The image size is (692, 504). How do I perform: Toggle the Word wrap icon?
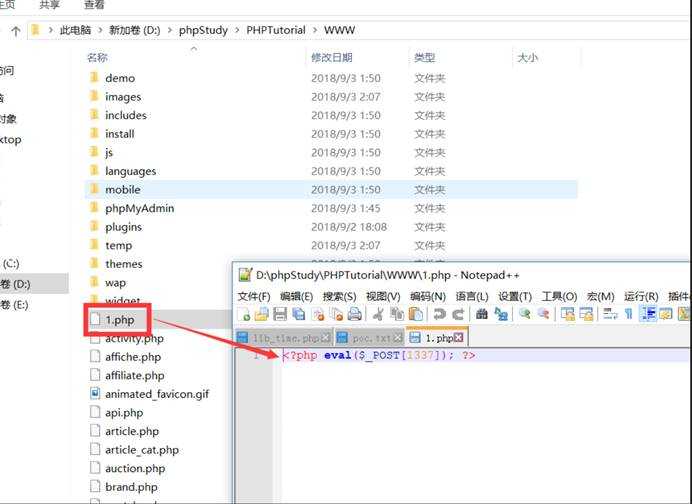(x=610, y=314)
